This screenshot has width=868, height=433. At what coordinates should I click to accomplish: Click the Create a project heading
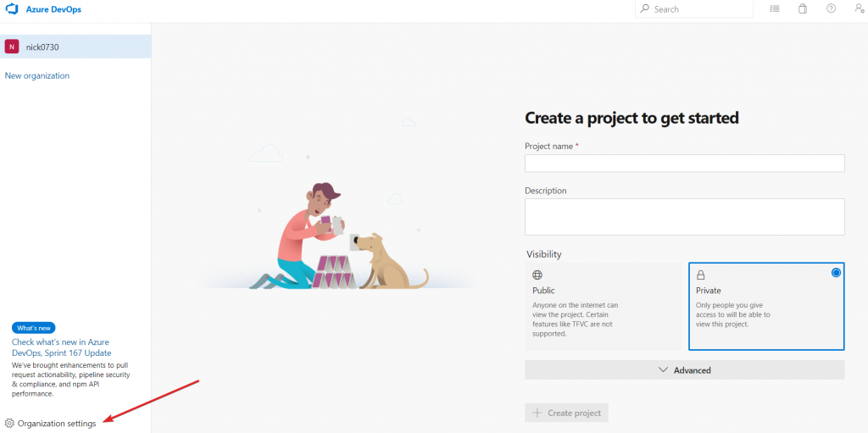pyautogui.click(x=632, y=118)
